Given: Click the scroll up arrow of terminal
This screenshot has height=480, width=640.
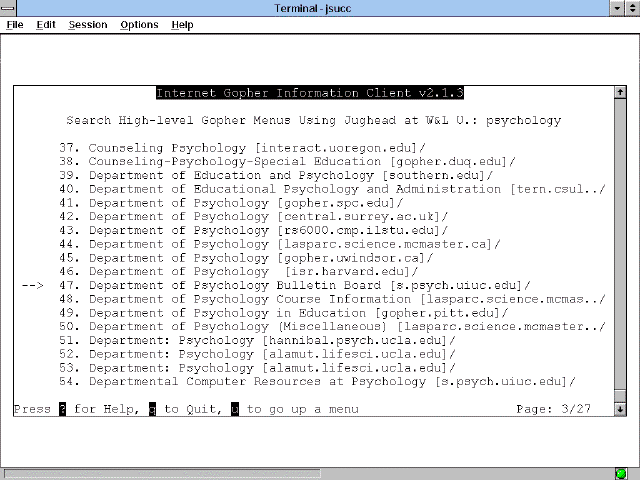Looking at the screenshot, I should pyautogui.click(x=620, y=92).
